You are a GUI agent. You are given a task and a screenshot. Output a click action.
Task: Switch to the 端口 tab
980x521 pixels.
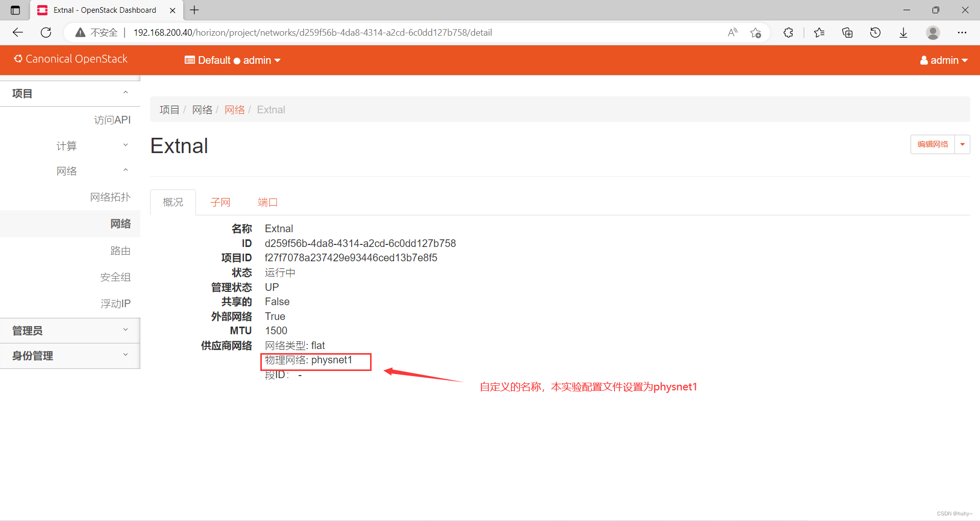(268, 203)
